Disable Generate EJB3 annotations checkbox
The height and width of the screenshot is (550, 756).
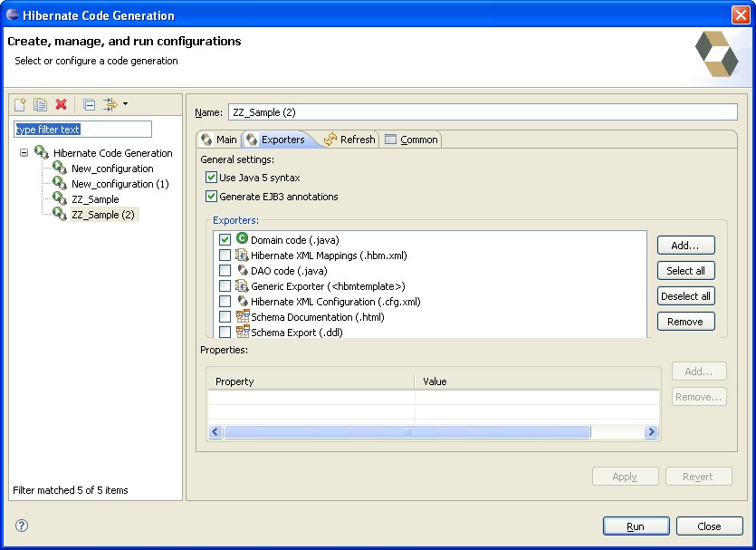tap(212, 197)
